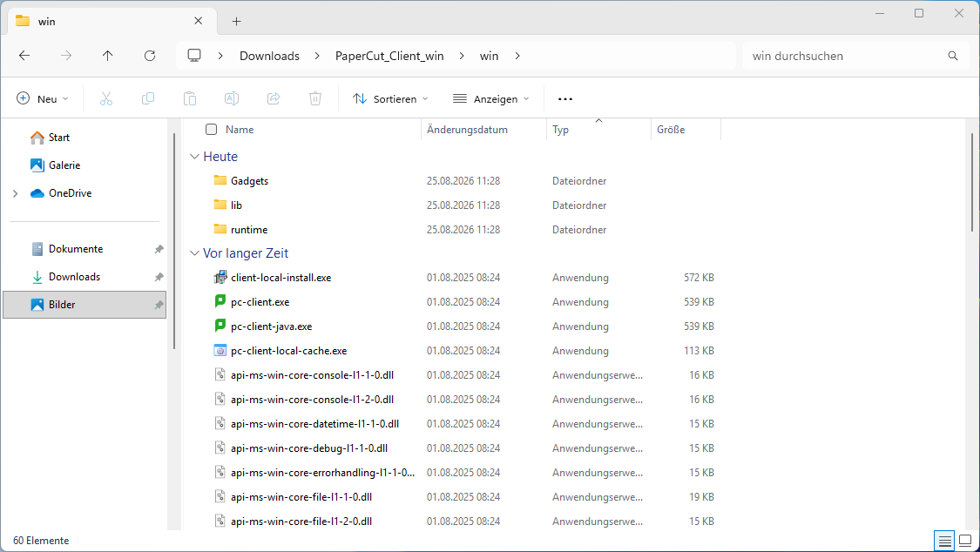Sort by the Typ column header
This screenshot has height=552, width=980.
[561, 129]
